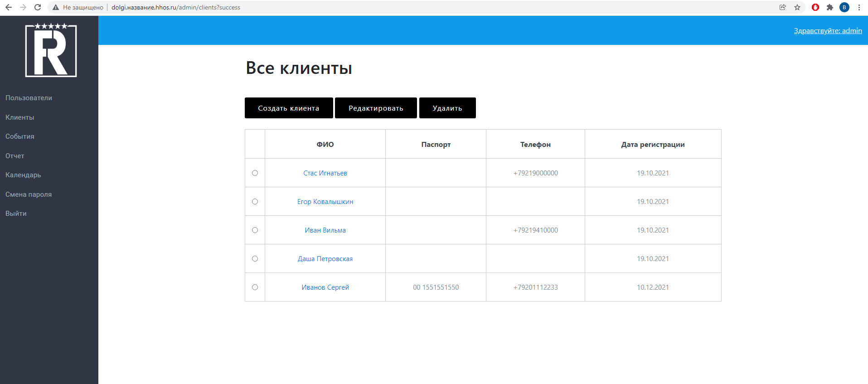Go back using the browser back arrow
Screen dimensions: 868x384
9,7
